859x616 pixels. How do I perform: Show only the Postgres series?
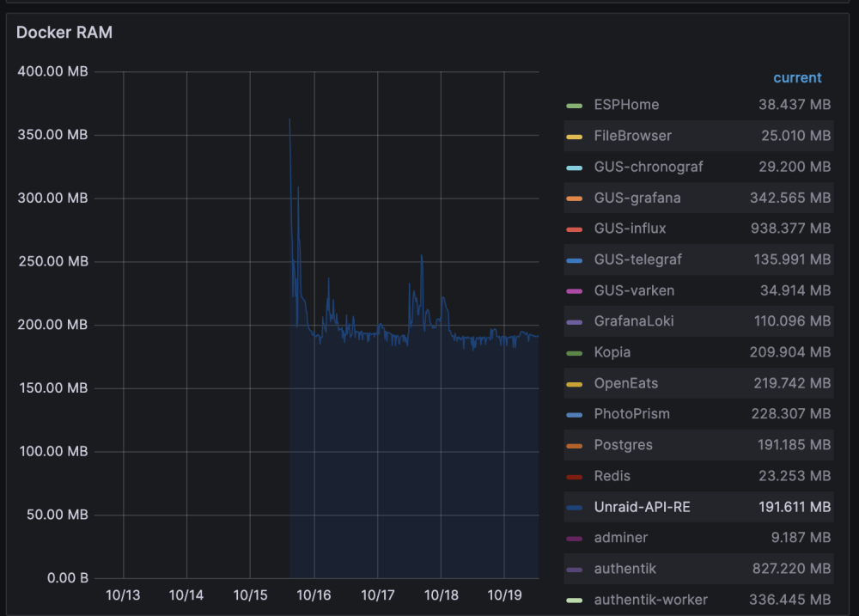point(624,445)
